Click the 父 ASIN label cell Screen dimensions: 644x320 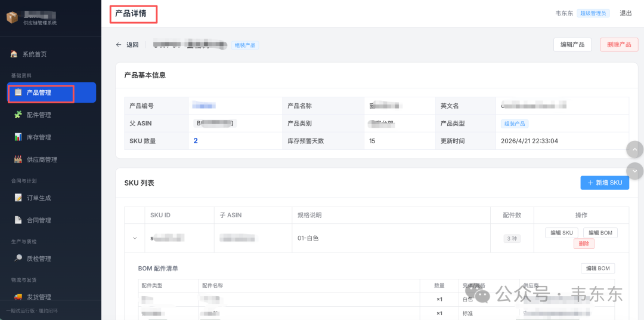[156, 124]
